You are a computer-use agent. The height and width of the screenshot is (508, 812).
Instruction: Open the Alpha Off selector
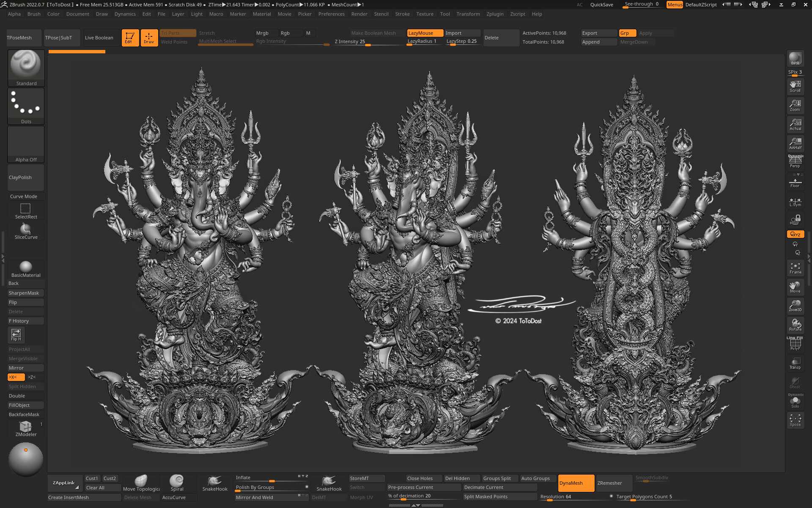point(26,144)
